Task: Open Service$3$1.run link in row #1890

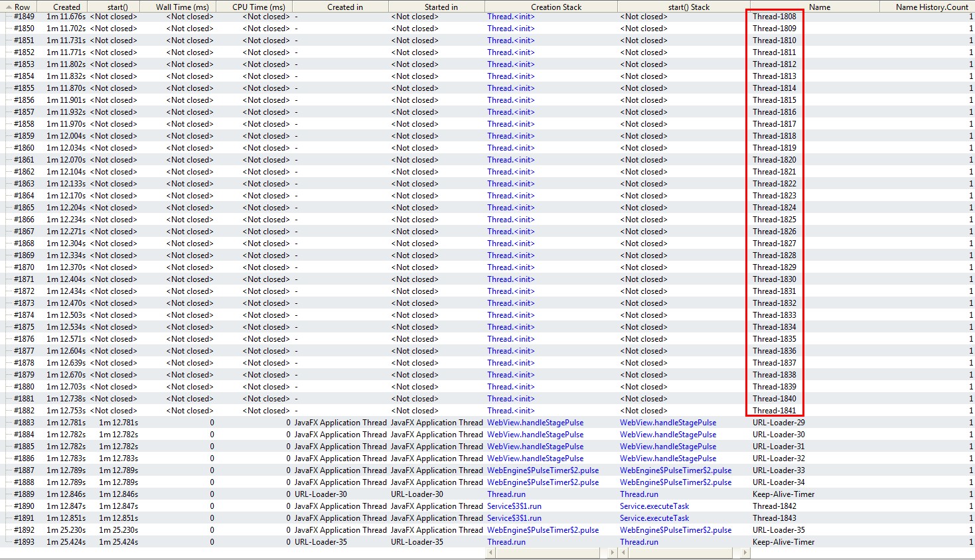Action: coord(514,506)
